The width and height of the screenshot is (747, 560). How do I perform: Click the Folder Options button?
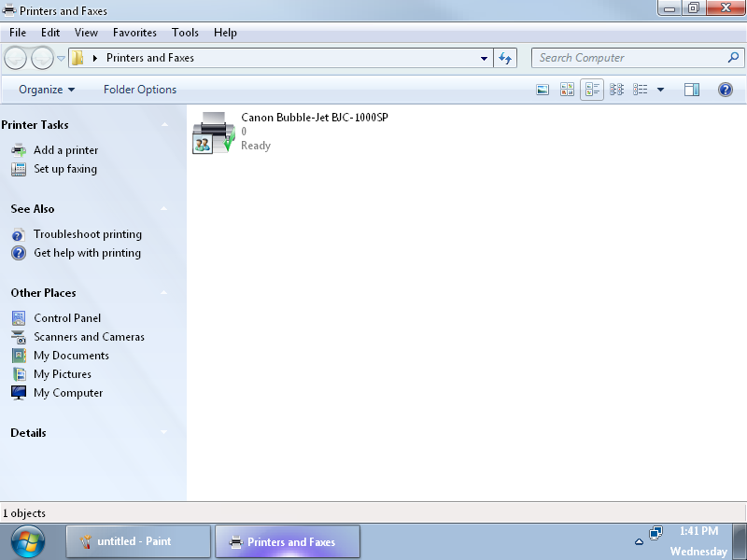coord(140,90)
